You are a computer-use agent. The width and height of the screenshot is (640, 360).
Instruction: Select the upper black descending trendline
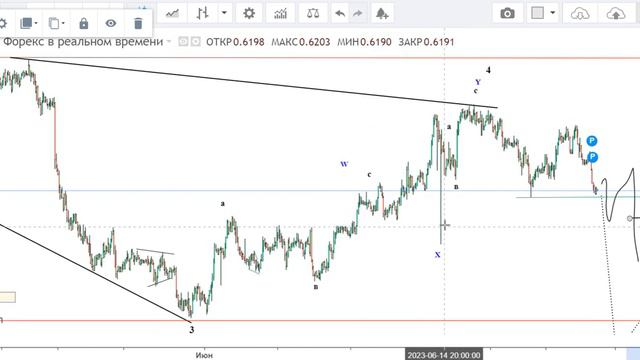pyautogui.click(x=253, y=83)
